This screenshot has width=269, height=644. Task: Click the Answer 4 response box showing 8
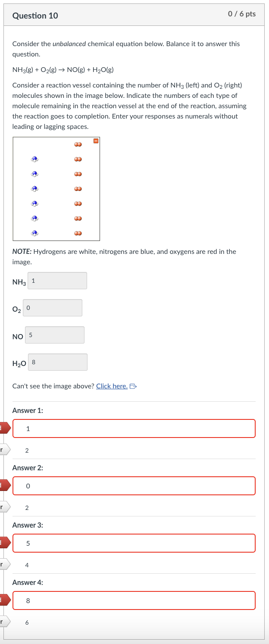pos(134,600)
